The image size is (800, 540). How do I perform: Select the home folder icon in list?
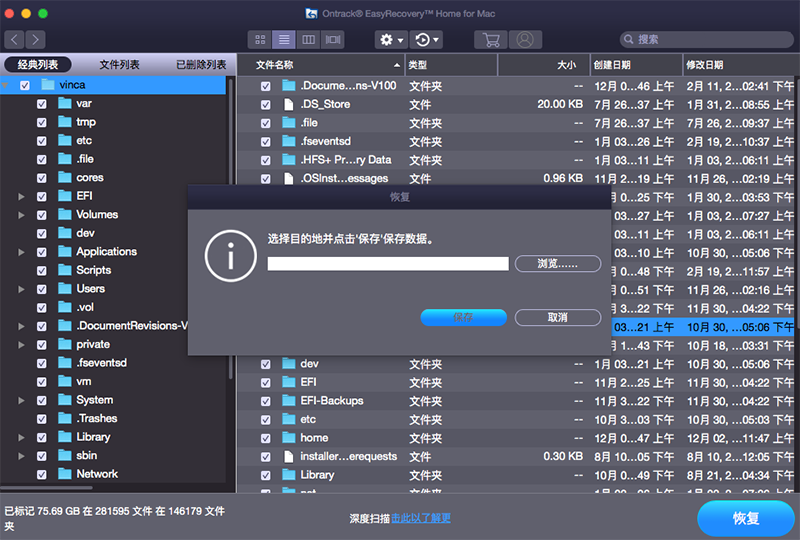click(289, 438)
